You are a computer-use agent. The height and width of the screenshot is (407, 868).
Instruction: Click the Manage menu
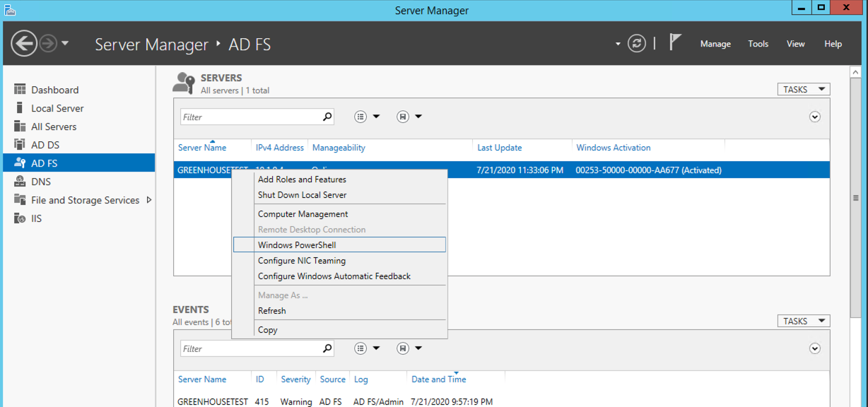715,44
